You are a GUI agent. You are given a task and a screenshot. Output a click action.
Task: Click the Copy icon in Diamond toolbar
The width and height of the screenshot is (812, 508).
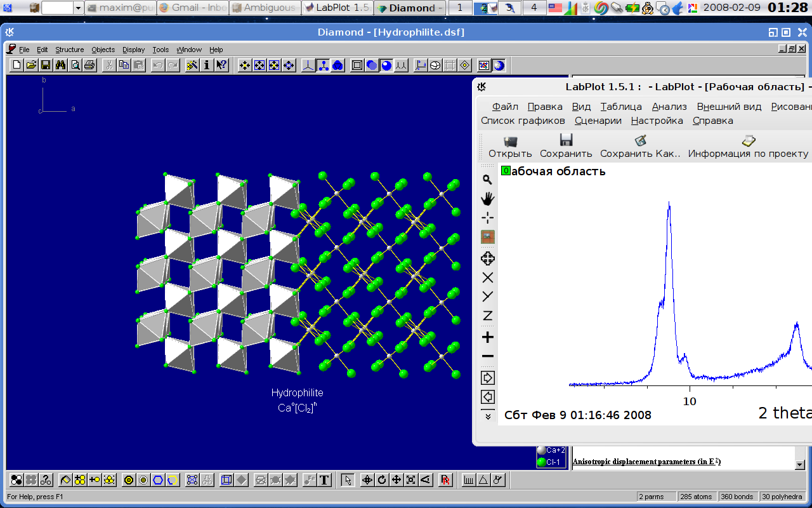124,65
